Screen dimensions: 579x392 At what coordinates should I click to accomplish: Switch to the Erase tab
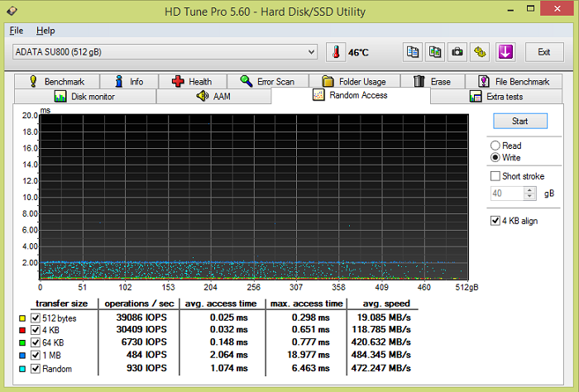click(433, 82)
